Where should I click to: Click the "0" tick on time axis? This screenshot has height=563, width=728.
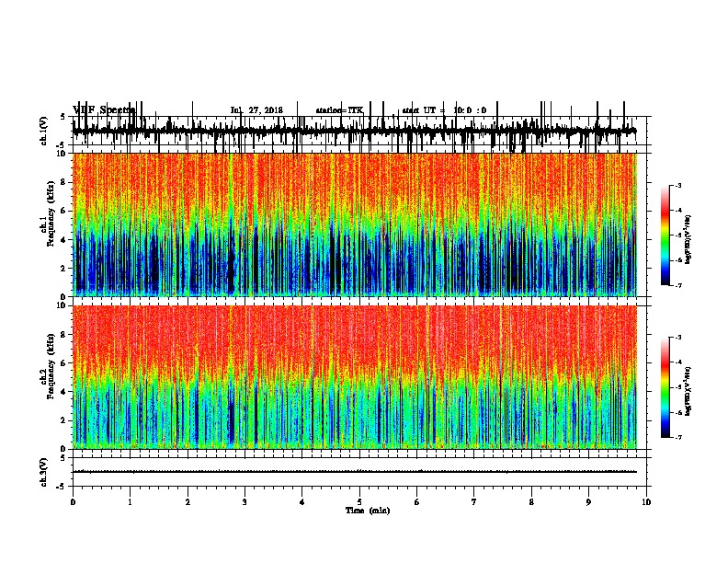73,502
